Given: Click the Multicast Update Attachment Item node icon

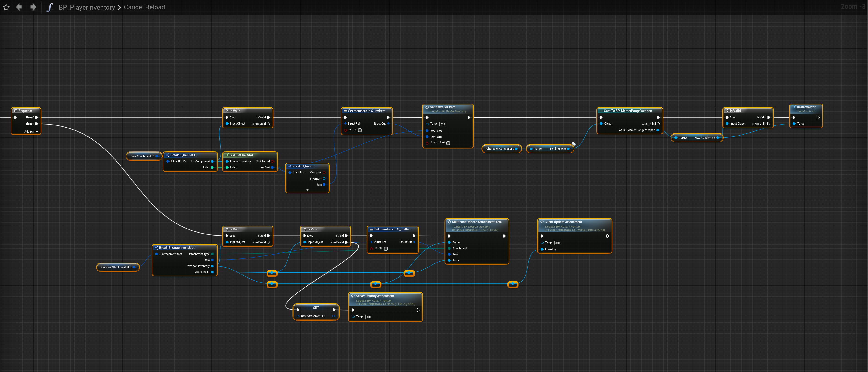Looking at the screenshot, I should [449, 222].
